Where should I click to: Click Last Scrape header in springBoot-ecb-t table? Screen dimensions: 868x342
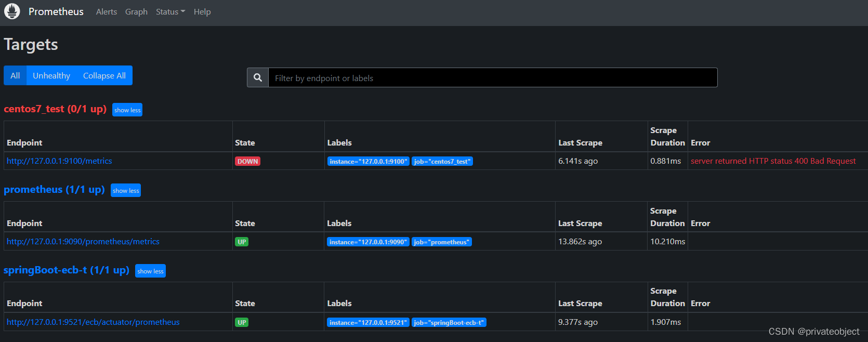coord(580,303)
